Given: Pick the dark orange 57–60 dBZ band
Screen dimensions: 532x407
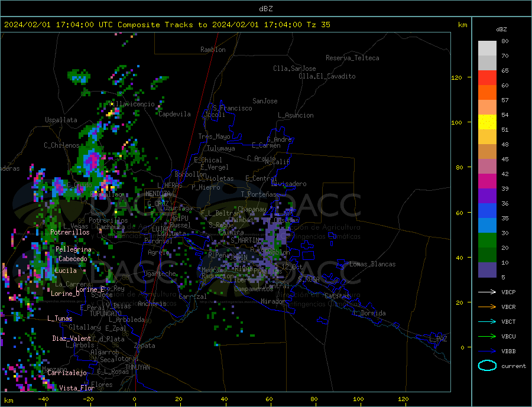Looking at the screenshot, I should 487,93.
